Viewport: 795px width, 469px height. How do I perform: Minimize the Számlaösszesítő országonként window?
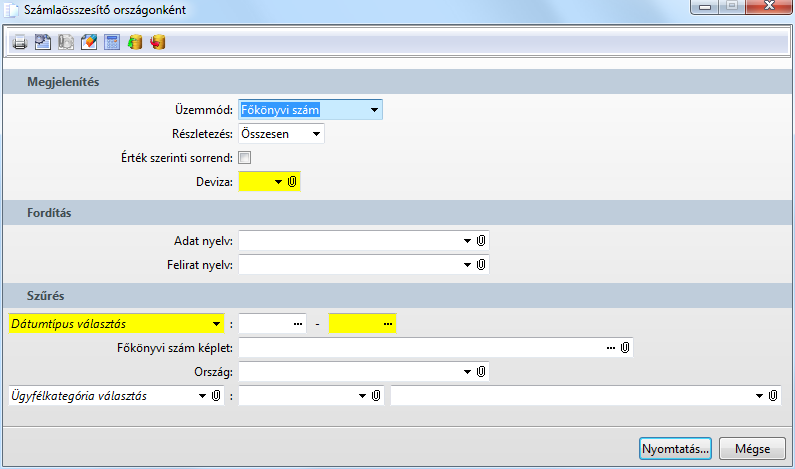click(705, 6)
